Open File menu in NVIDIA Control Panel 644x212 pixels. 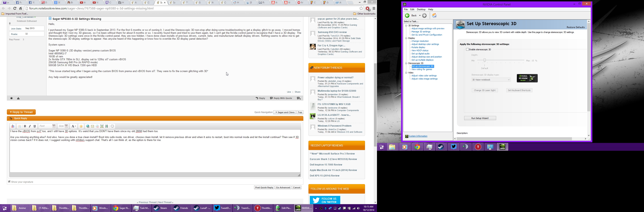[406, 9]
